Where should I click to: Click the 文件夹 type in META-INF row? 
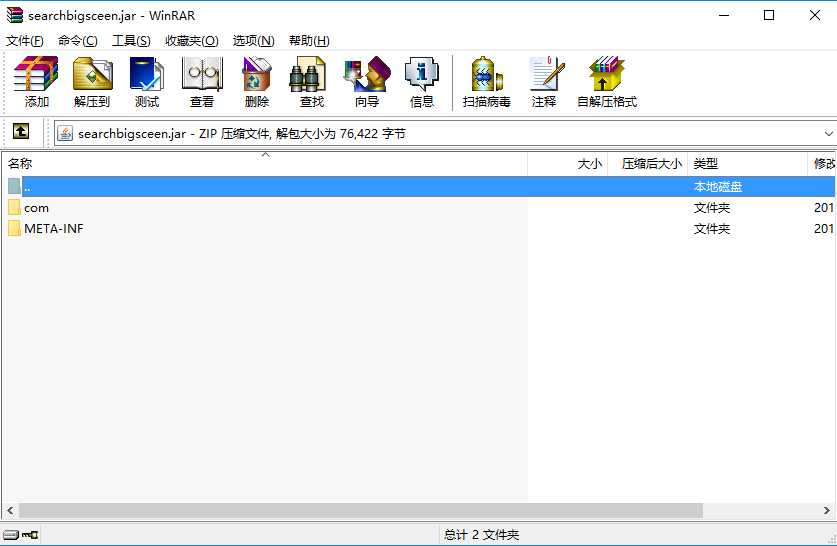pos(712,228)
